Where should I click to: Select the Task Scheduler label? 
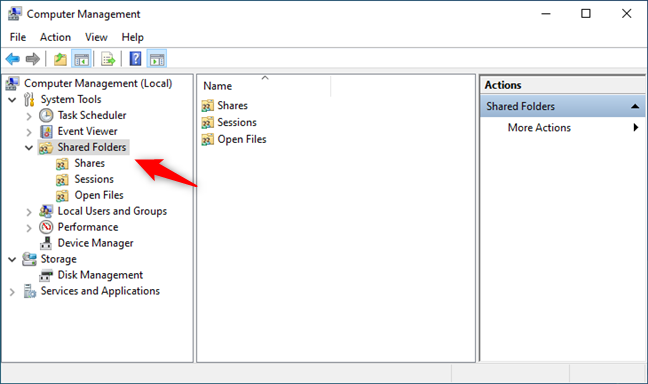point(92,115)
